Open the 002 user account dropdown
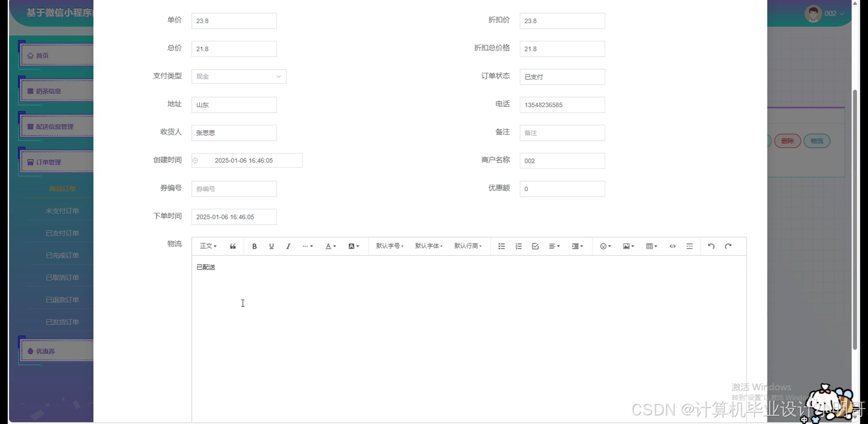 click(832, 14)
